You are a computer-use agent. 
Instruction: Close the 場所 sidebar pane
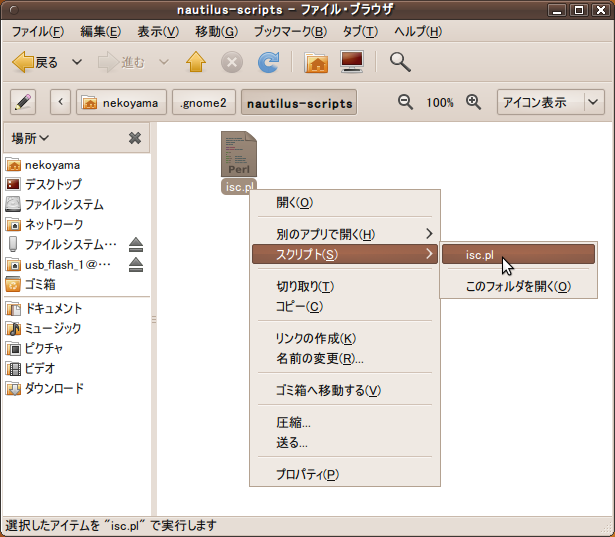coord(135,138)
